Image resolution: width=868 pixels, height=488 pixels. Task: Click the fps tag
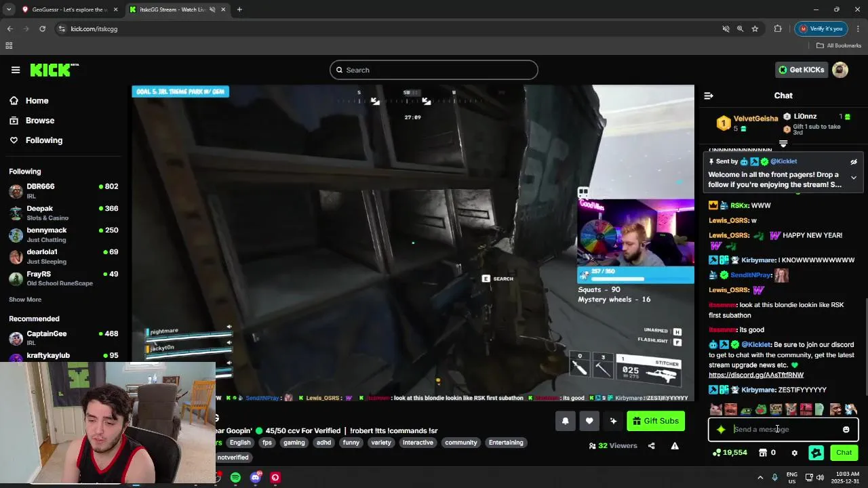tap(267, 443)
